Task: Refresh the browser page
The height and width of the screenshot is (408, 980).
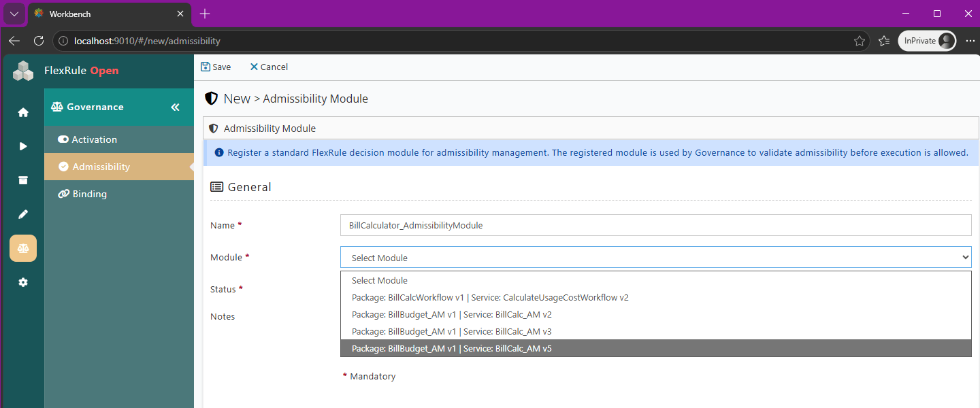Action: 39,41
